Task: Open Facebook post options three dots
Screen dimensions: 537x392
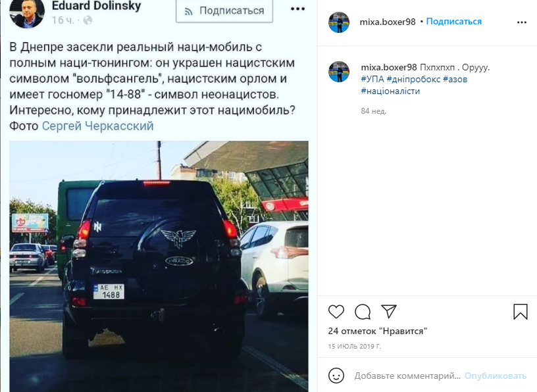Action: pyautogui.click(x=297, y=9)
